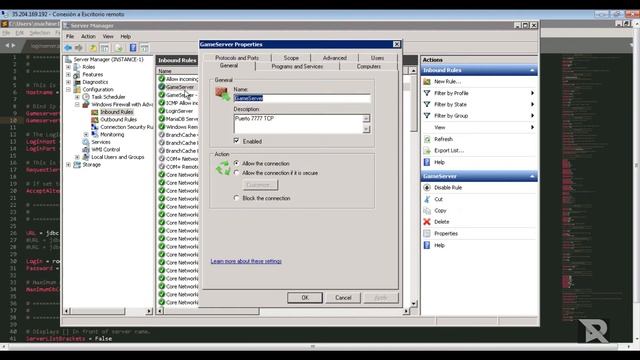Toggle the Enabled checkbox
This screenshot has height=360, width=640.
pos(236,141)
